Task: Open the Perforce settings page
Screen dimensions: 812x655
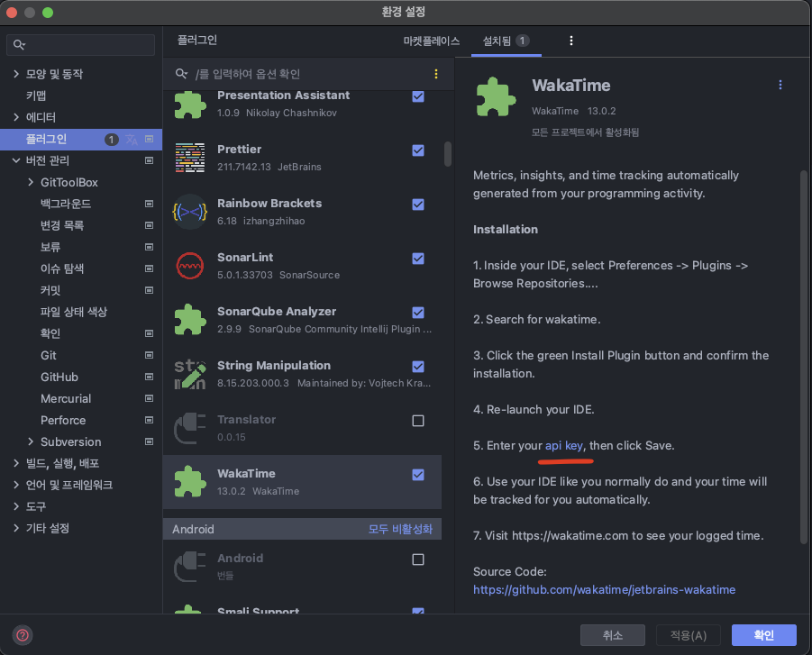Action: pyautogui.click(x=63, y=421)
